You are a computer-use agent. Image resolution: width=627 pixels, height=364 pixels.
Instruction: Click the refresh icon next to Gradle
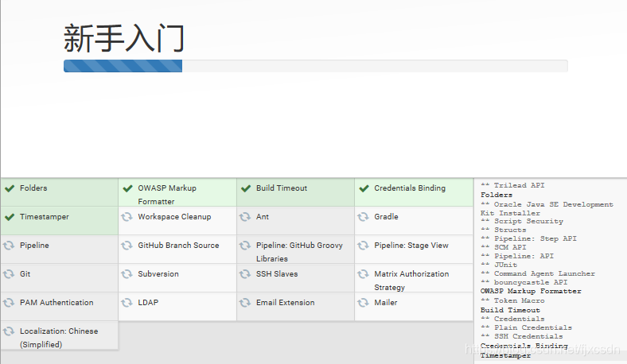[363, 217]
